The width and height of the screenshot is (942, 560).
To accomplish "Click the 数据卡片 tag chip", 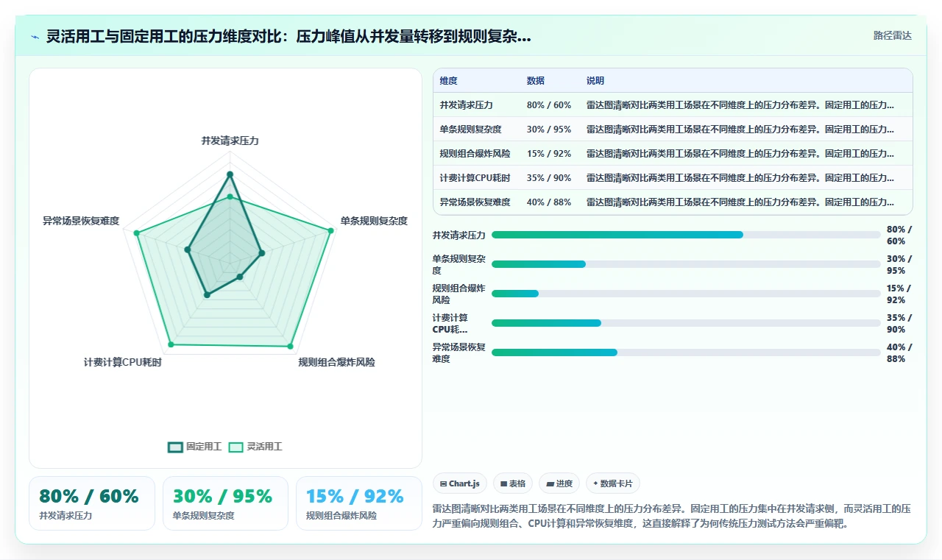I will (x=613, y=483).
